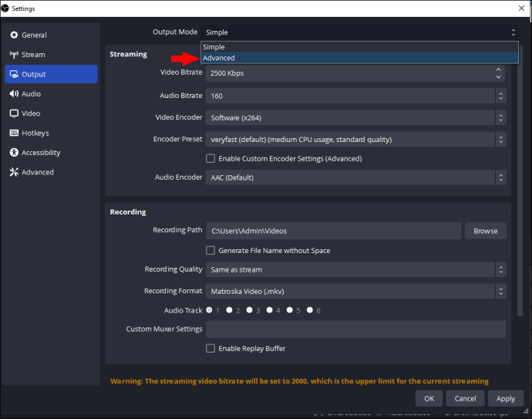Screen dimensions: 532x419
Task: Open the Video Encoder dropdown
Action: click(355, 118)
